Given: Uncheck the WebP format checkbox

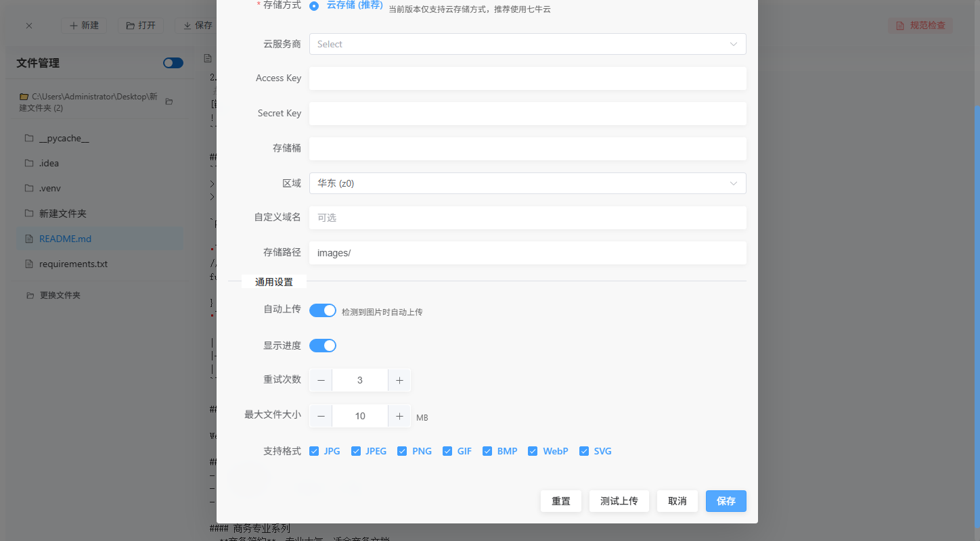Looking at the screenshot, I should coord(533,451).
